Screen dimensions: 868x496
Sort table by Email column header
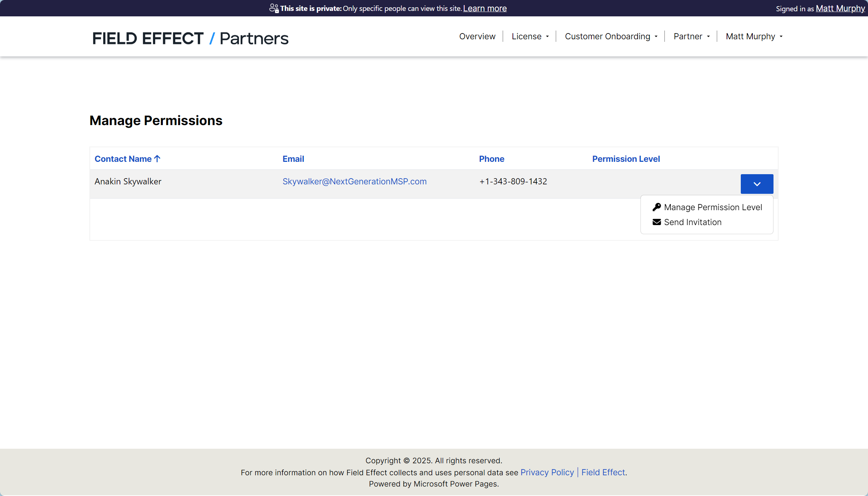coord(293,159)
